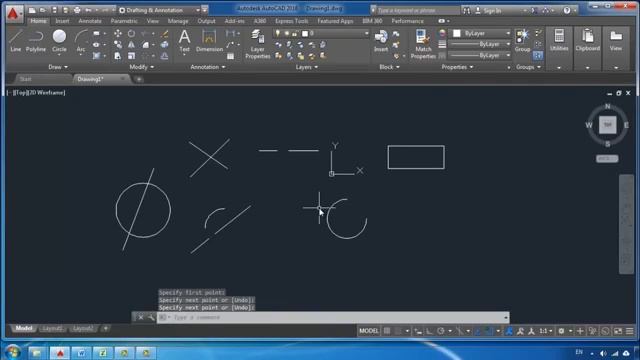Click the Undo arrow in quick access toolbar
Viewport: 640px width, 360px height.
point(88,10)
